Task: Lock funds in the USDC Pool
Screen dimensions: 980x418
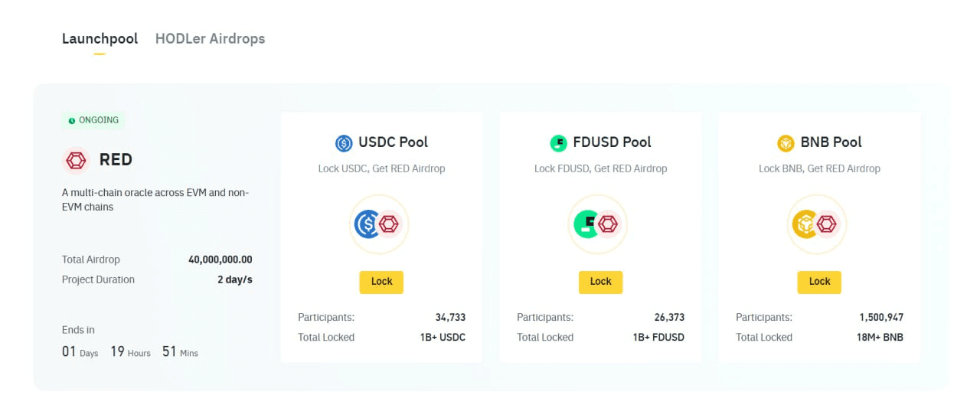Action: (381, 282)
